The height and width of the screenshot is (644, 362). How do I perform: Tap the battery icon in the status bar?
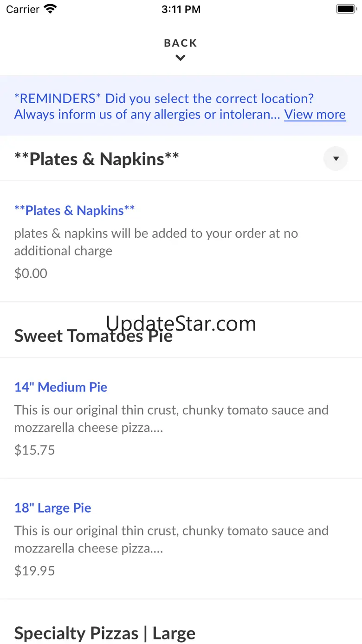345,9
